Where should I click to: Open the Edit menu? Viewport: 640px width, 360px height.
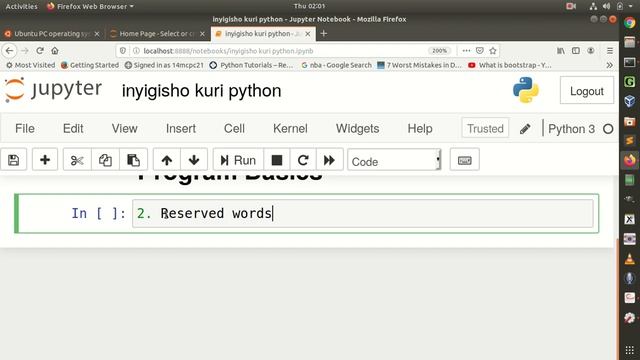(x=73, y=129)
